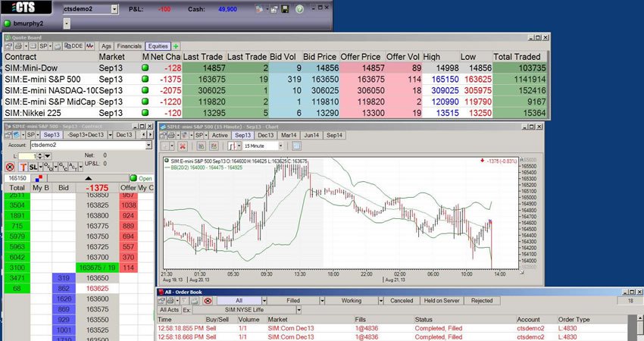Click the SL stop-limit icon in Contract window
The image size is (644, 341).
(x=33, y=167)
